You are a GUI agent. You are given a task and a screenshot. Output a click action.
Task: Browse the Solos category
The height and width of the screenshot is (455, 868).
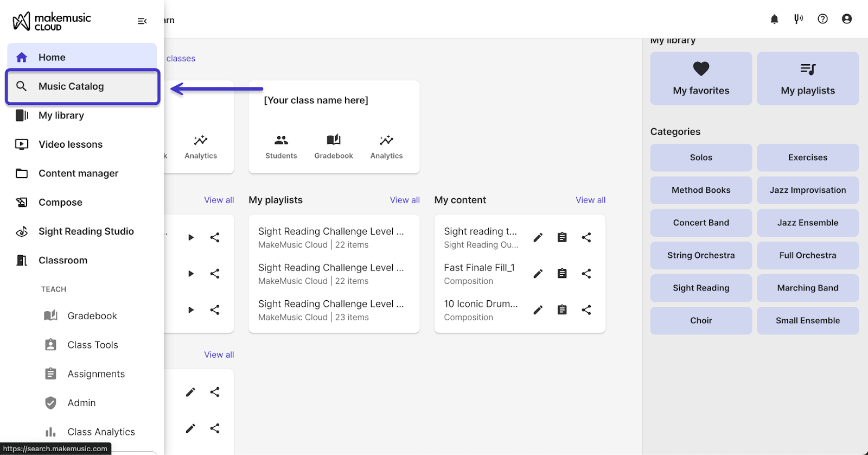[701, 157]
